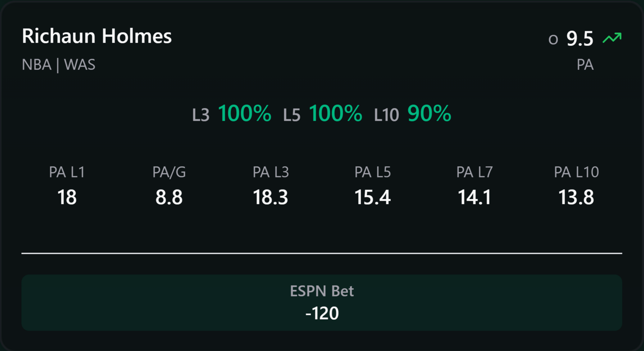Select the PA L3 stat value 18.3
Viewport: 644px width, 351px height.
271,198
